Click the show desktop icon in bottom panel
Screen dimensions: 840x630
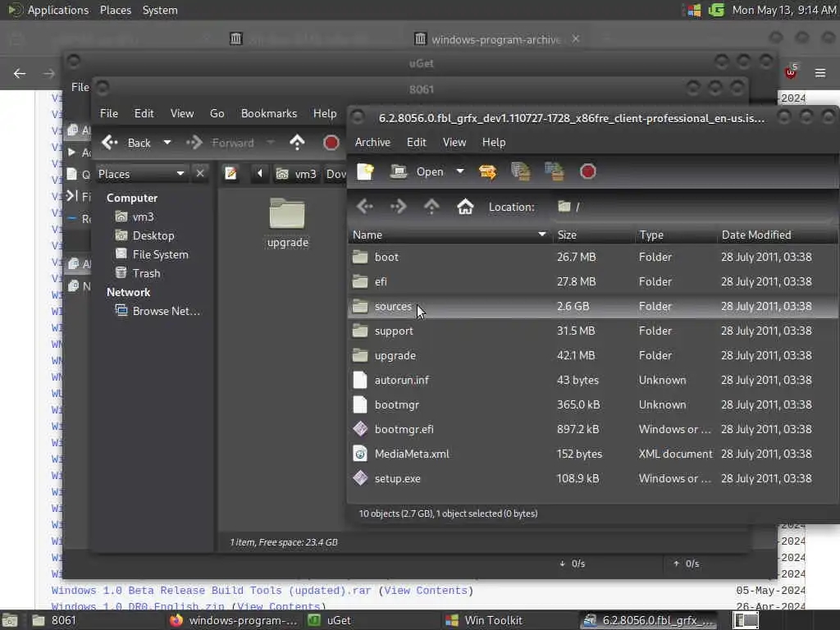pyautogui.click(x=10, y=620)
